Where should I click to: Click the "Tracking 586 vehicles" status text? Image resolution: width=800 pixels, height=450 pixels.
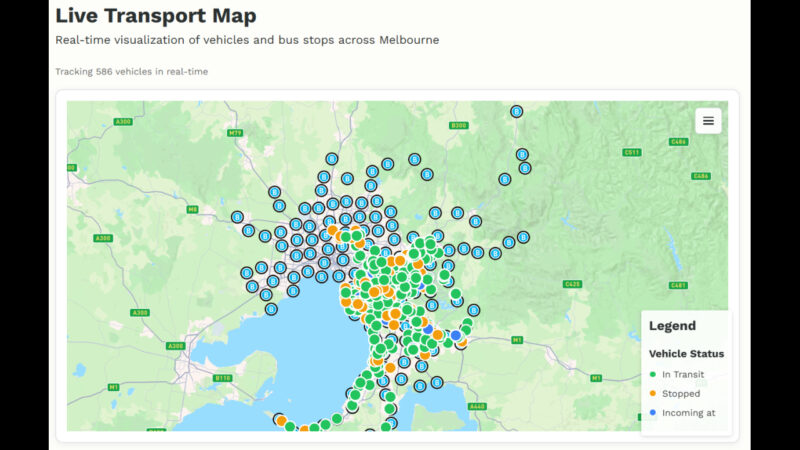click(131, 72)
